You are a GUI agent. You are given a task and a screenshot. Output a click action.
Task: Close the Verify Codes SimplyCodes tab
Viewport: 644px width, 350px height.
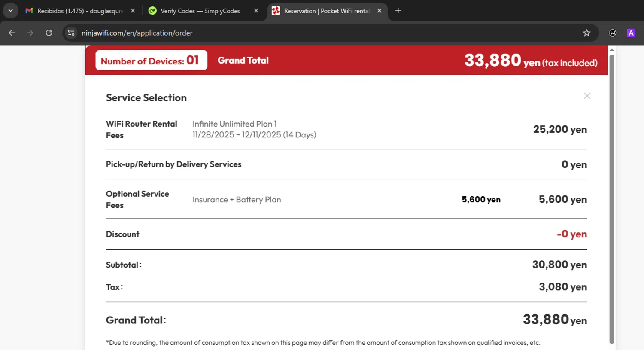[x=256, y=11]
